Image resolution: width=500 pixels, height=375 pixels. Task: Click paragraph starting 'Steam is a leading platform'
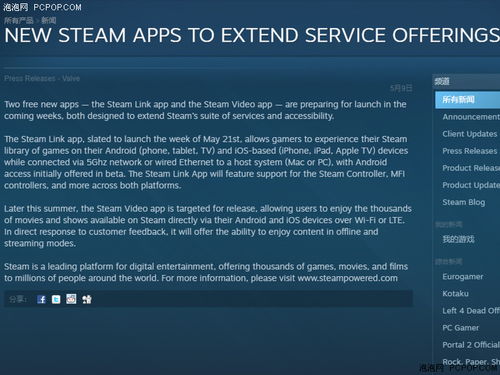tap(206, 272)
